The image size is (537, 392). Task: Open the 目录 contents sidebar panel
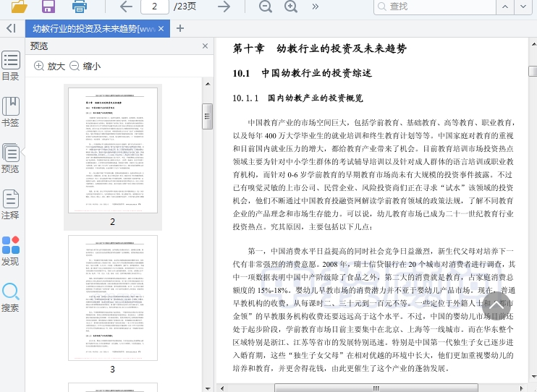(10, 66)
